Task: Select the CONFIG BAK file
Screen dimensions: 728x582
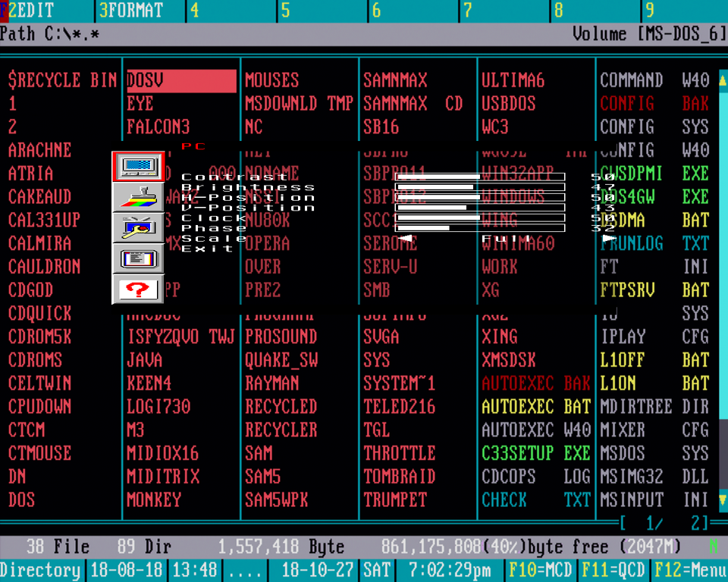Action: tap(654, 104)
